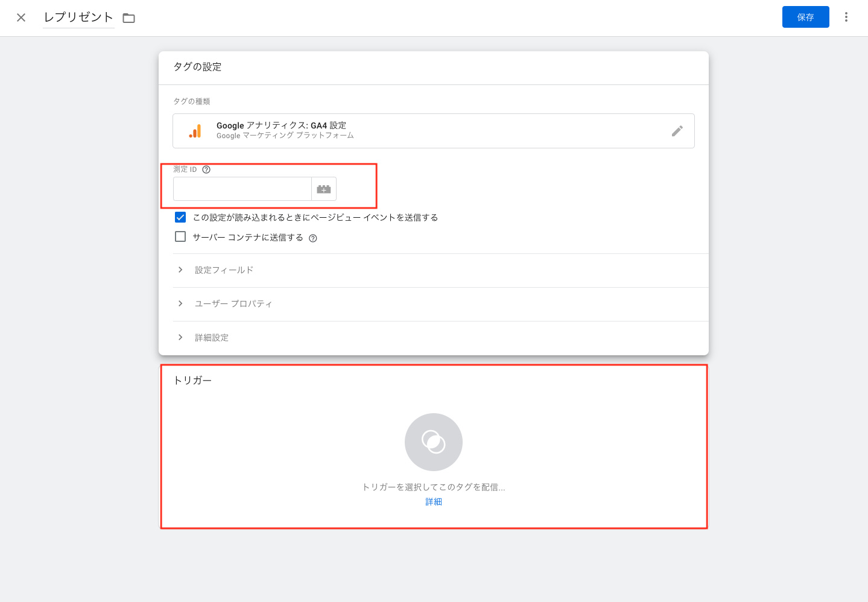This screenshot has height=602, width=868.
Task: Click the variable picker brick icon
Action: click(x=324, y=189)
